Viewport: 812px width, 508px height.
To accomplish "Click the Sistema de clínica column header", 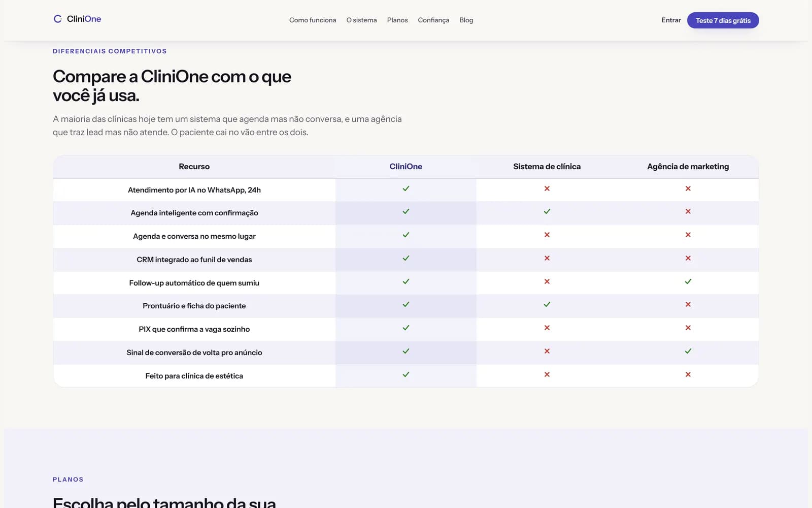I will [x=547, y=167].
